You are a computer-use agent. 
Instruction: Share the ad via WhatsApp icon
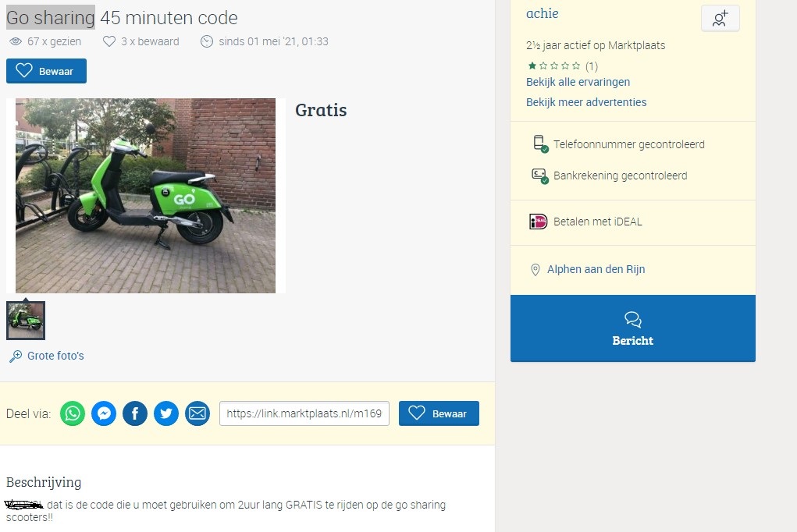tap(72, 413)
